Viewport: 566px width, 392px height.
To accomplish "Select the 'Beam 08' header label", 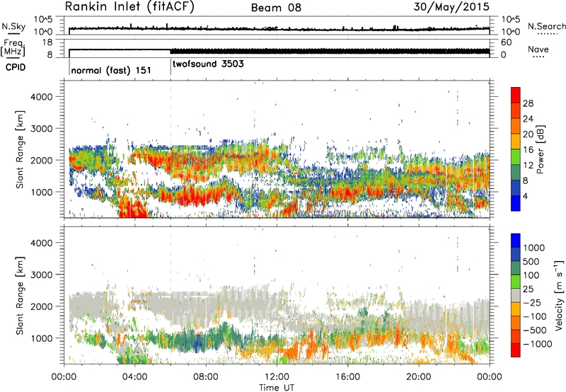I will pos(276,8).
